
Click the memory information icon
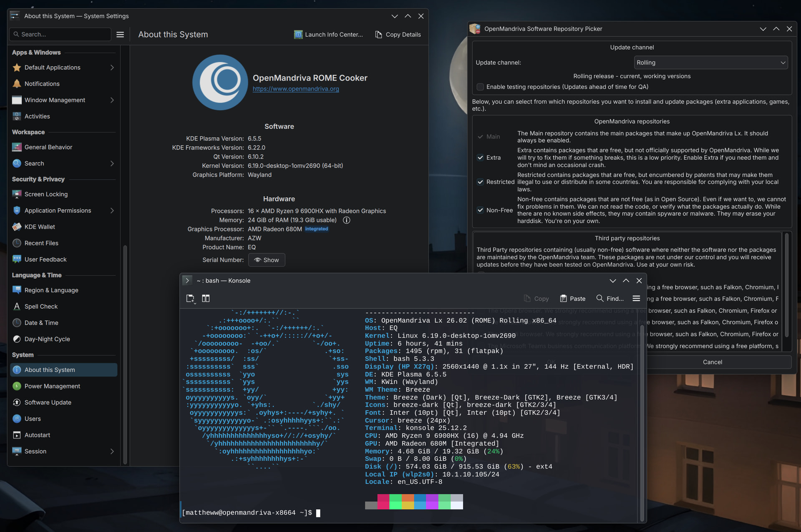click(346, 220)
